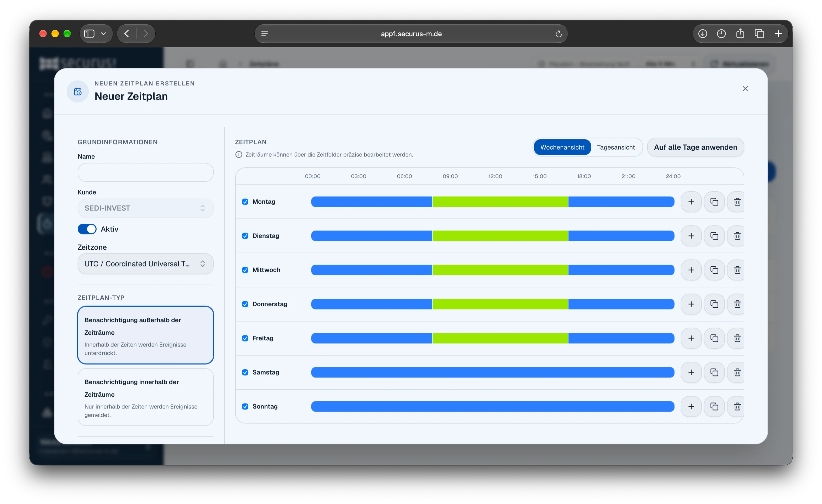822x504 pixels.
Task: Show Safari tab overview
Action: click(x=759, y=34)
